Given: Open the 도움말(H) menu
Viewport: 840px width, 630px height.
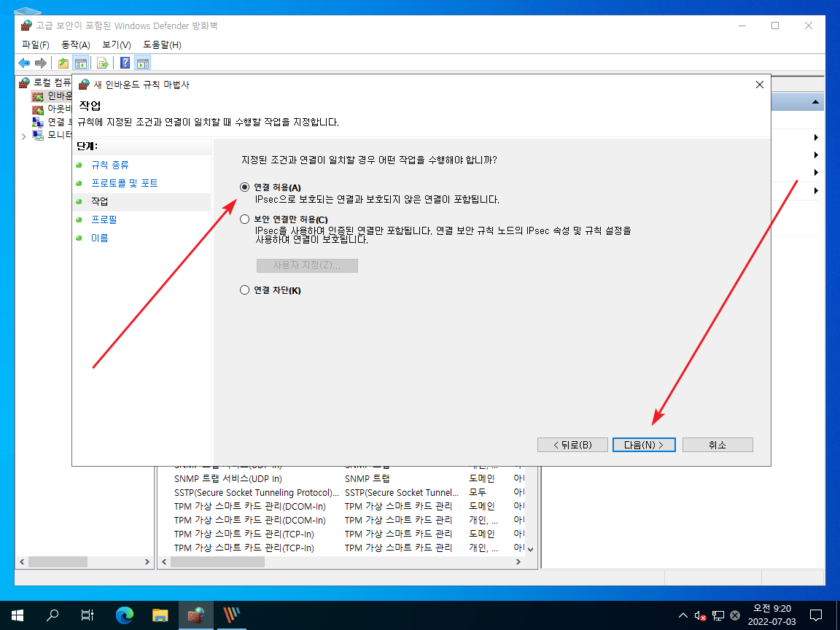Looking at the screenshot, I should click(x=162, y=45).
